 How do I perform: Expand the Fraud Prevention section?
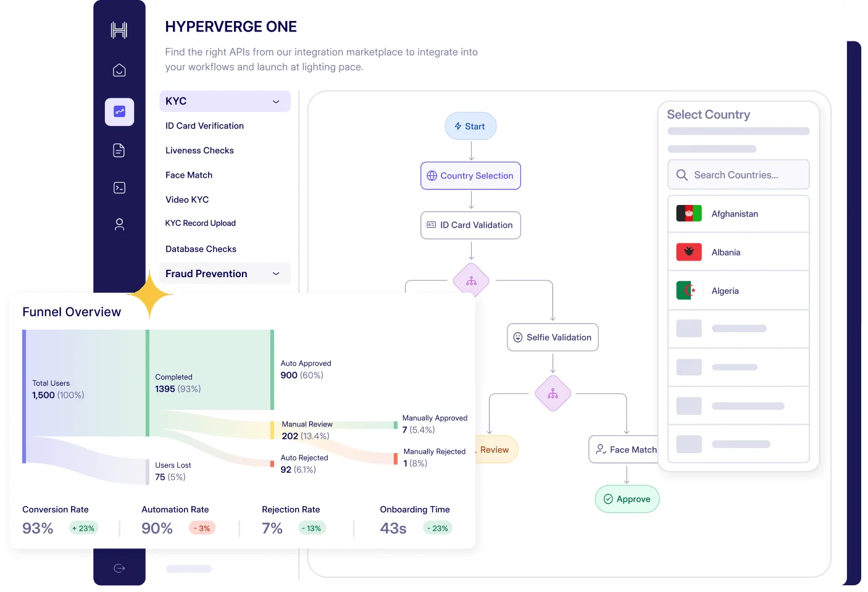276,273
